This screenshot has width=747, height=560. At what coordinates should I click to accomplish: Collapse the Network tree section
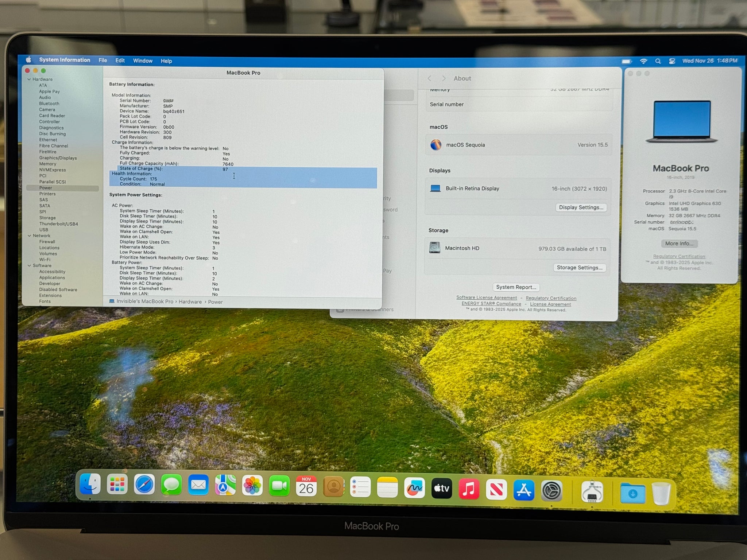[29, 236]
